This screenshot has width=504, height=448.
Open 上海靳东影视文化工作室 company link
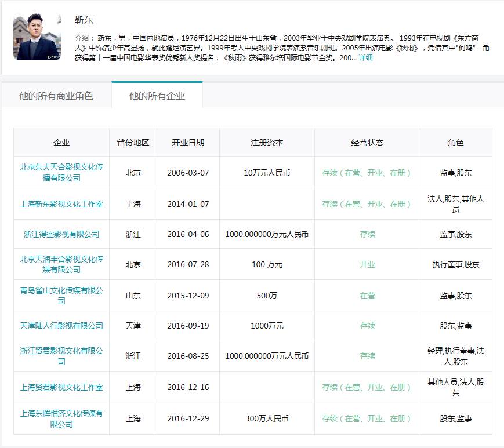coord(61,204)
